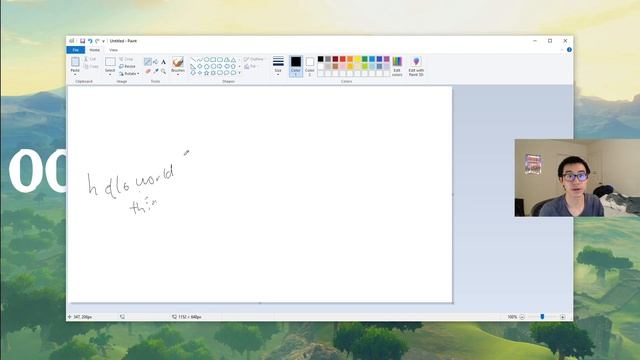
Task: Select Color 2 background box
Action: pos(310,66)
